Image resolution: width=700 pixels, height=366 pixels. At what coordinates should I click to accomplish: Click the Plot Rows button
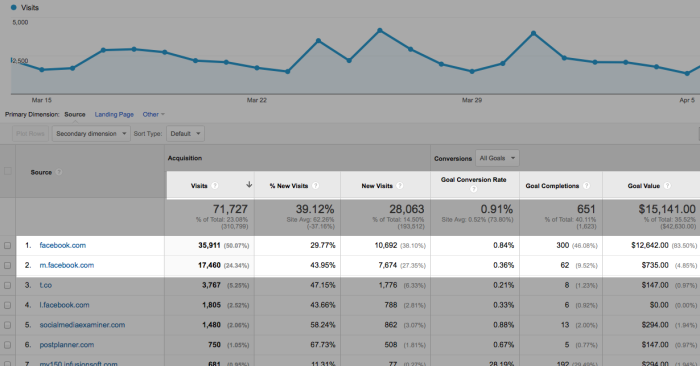click(30, 133)
